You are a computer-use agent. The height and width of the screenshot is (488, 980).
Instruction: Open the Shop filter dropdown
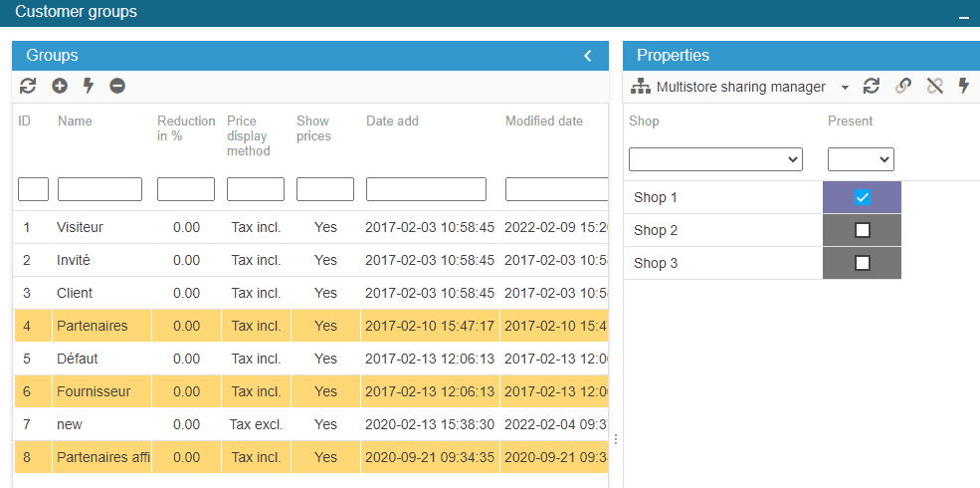[x=715, y=159]
